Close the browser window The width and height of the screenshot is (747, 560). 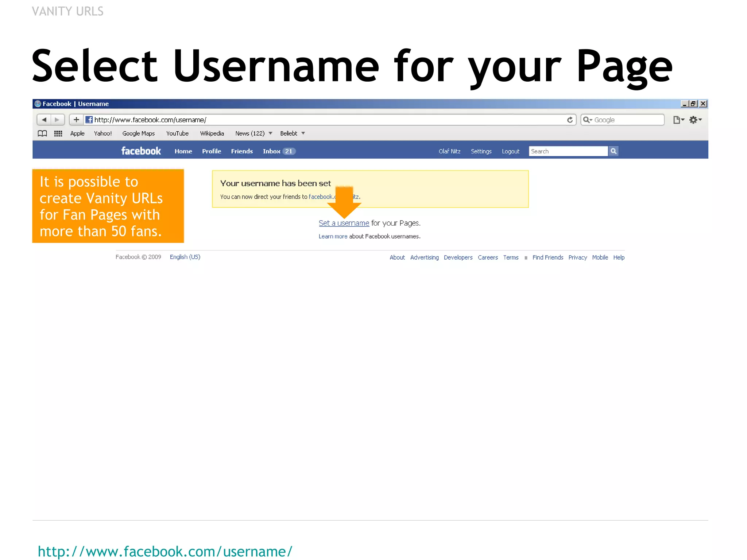(703, 104)
